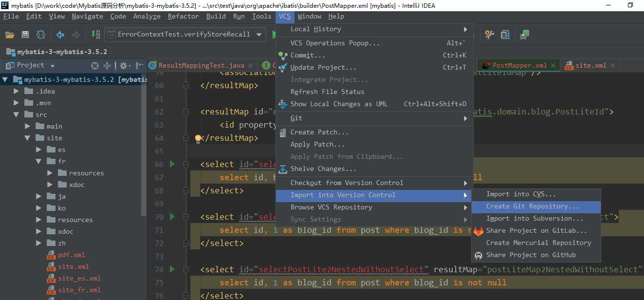Open the File menu
Viewport: 644px width, 300px height.
(11, 16)
